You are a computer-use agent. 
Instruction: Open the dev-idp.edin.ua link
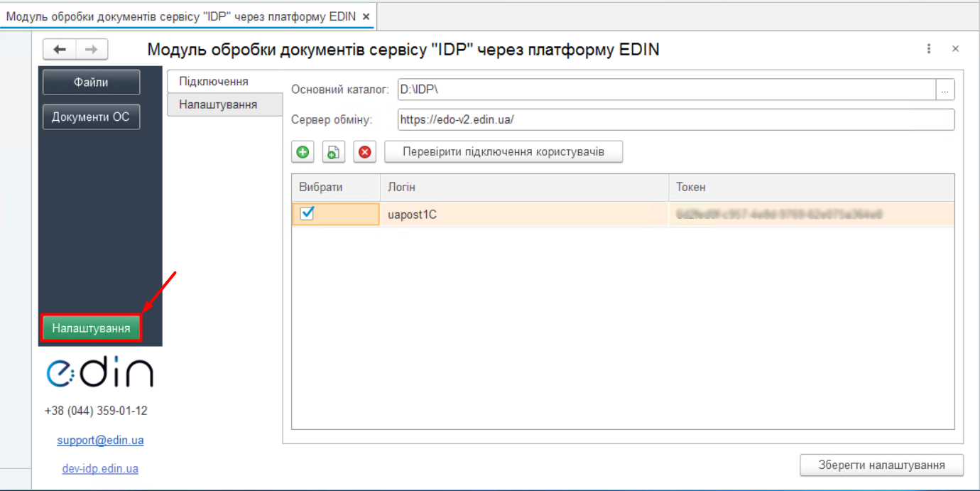99,468
